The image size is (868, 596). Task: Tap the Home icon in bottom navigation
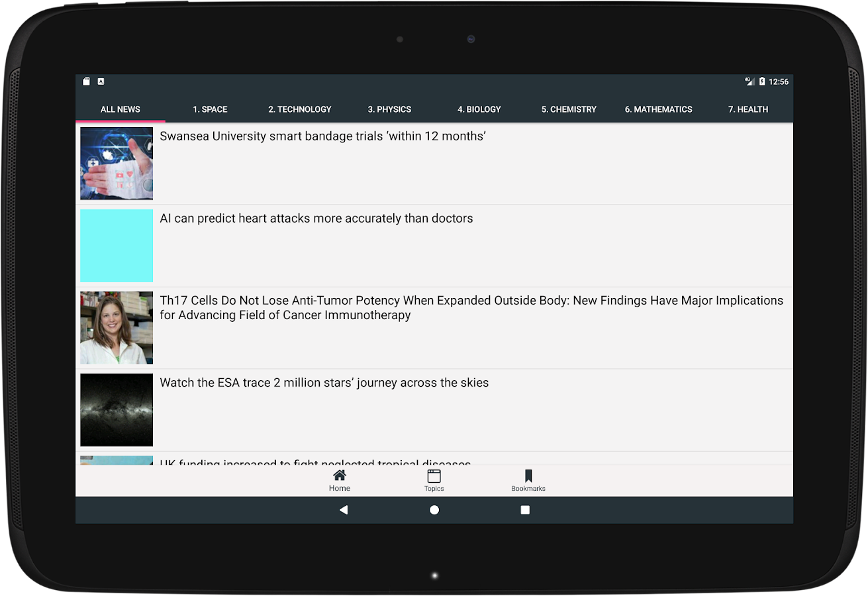pyautogui.click(x=340, y=475)
